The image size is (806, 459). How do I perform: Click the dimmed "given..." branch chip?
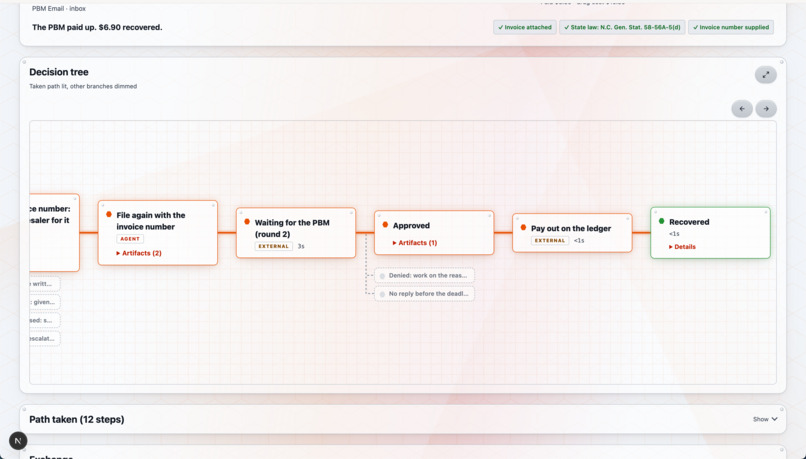click(x=45, y=302)
